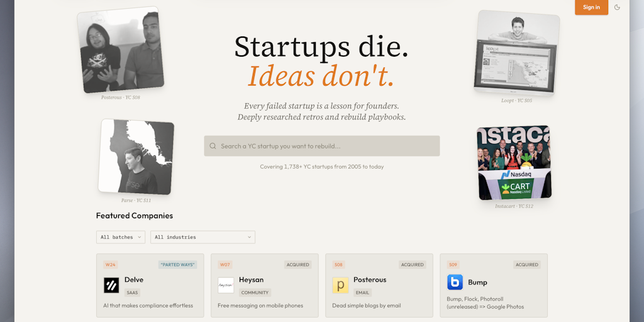The image size is (644, 322).
Task: Select the COMMUNITY tag on Heysan card
Action: [255, 292]
